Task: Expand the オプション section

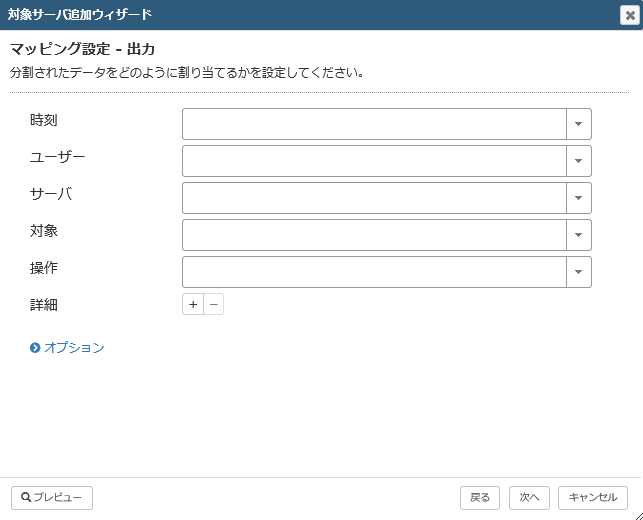Action: pos(67,348)
